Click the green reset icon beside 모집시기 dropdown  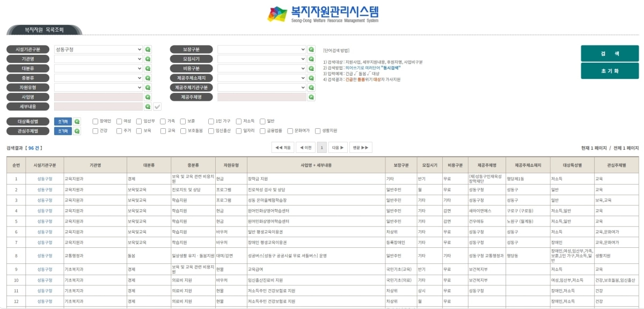tap(311, 59)
